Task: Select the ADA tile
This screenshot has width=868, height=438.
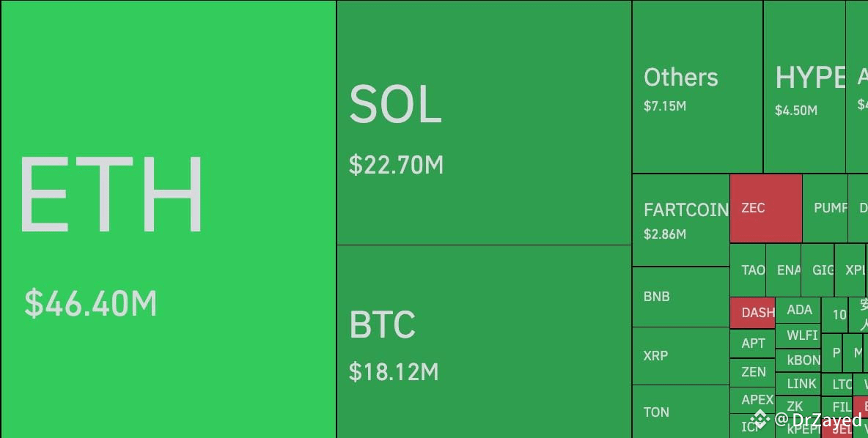Action: 798,308
